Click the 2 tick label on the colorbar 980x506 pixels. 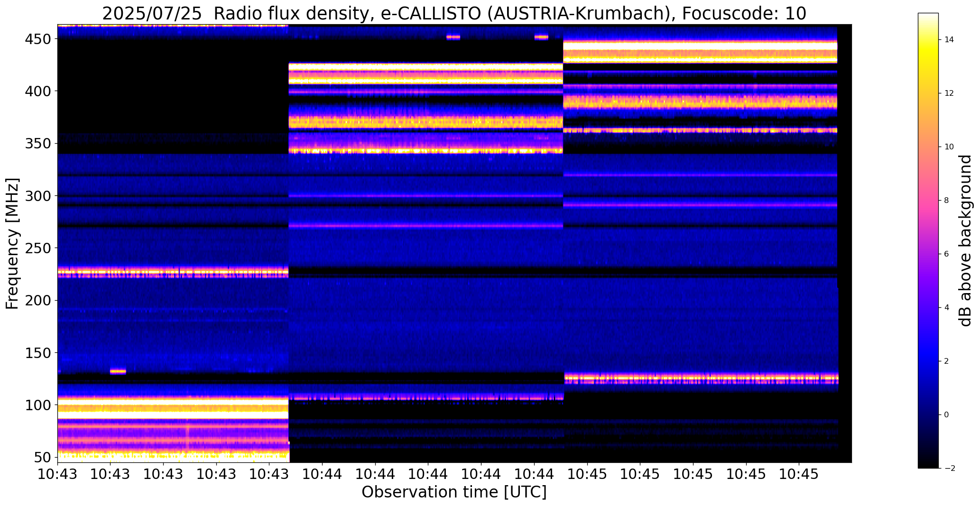[946, 361]
